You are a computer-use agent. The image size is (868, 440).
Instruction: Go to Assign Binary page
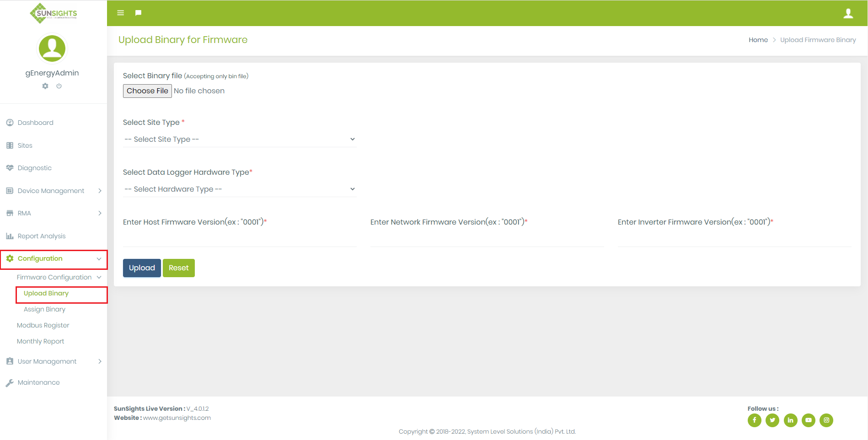click(x=44, y=309)
